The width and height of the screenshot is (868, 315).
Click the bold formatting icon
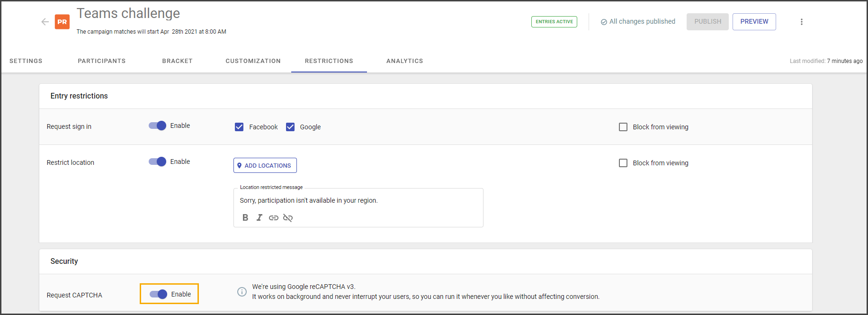tap(245, 217)
